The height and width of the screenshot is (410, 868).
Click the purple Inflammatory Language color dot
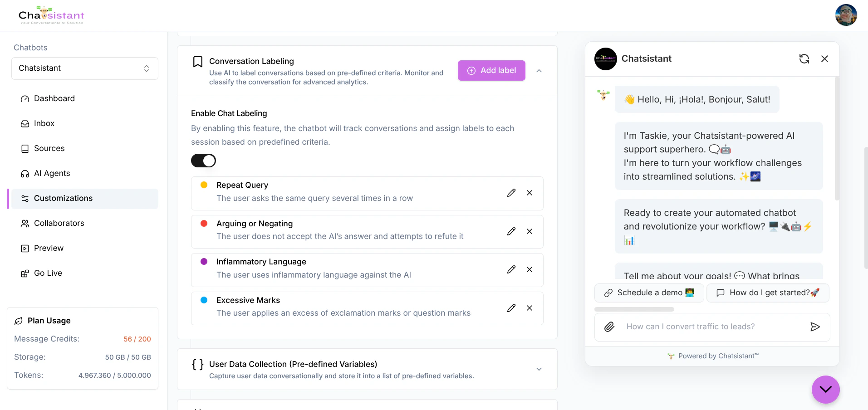pos(204,262)
